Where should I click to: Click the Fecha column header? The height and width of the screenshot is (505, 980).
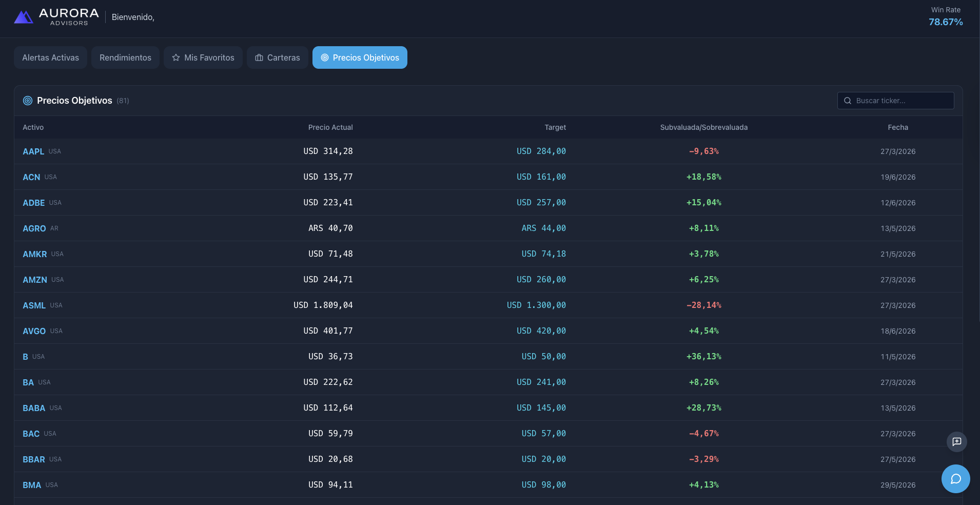[898, 127]
